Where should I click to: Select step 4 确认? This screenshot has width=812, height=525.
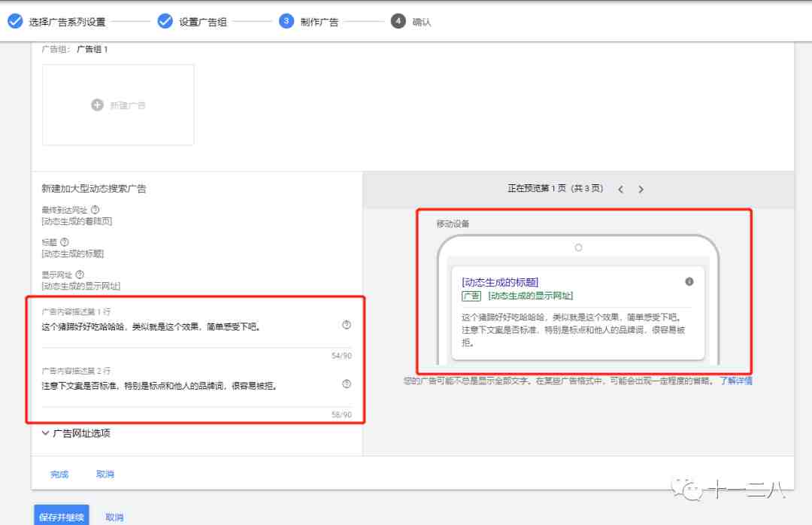point(411,22)
